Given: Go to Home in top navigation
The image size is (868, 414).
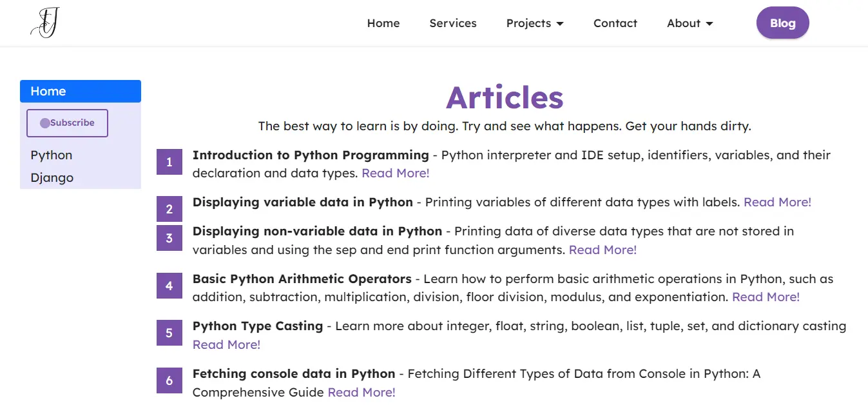Looking at the screenshot, I should tap(383, 23).
